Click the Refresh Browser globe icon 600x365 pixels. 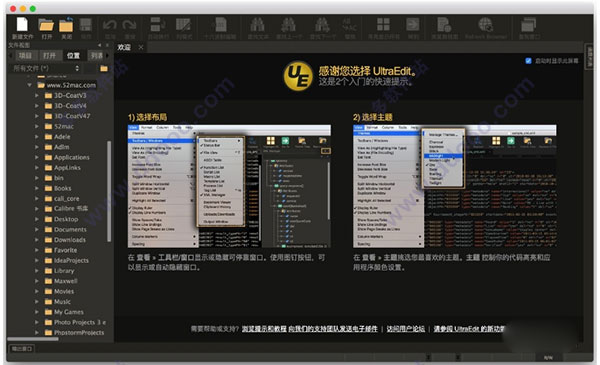click(x=486, y=25)
